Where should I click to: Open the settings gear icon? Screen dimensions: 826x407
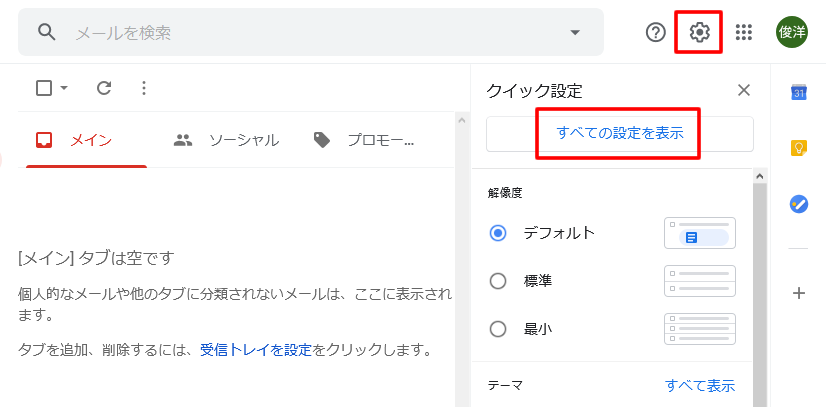(699, 32)
